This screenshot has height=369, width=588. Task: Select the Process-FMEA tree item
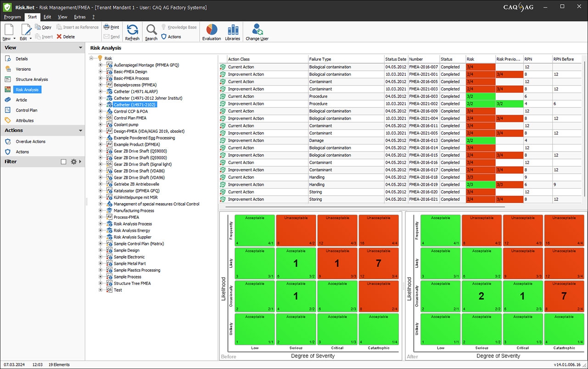126,217
